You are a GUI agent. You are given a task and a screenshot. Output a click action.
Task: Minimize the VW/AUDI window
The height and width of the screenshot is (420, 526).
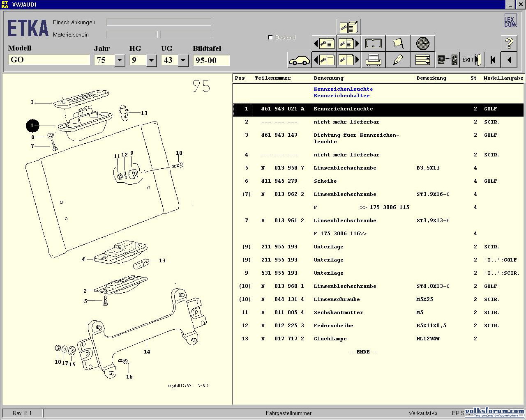click(x=510, y=5)
